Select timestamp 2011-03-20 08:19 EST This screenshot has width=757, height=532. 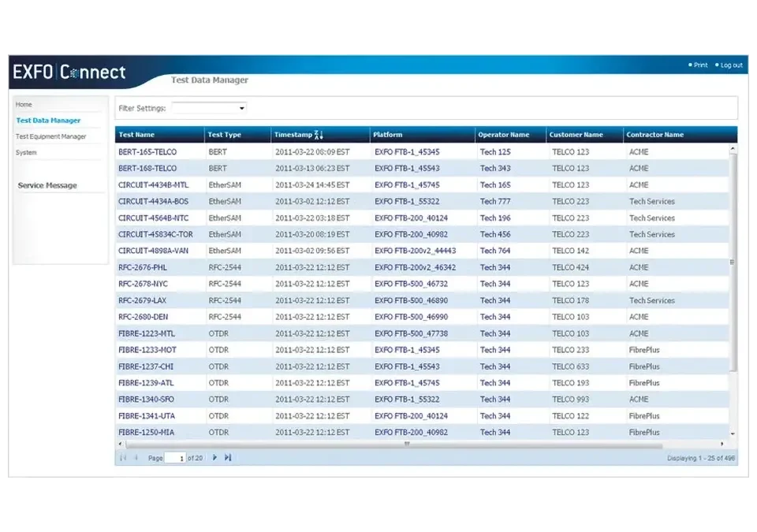coord(312,235)
